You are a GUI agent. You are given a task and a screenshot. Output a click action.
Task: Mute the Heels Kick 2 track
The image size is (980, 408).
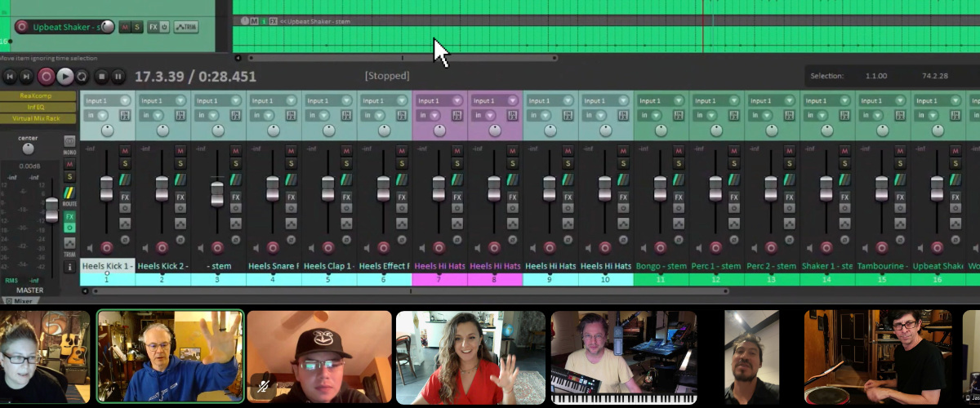coord(180,151)
